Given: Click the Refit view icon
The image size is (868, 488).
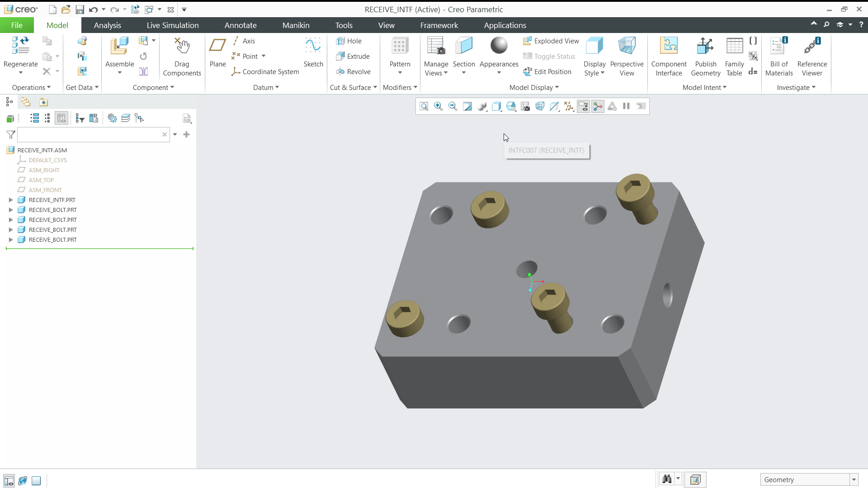Looking at the screenshot, I should point(424,106).
